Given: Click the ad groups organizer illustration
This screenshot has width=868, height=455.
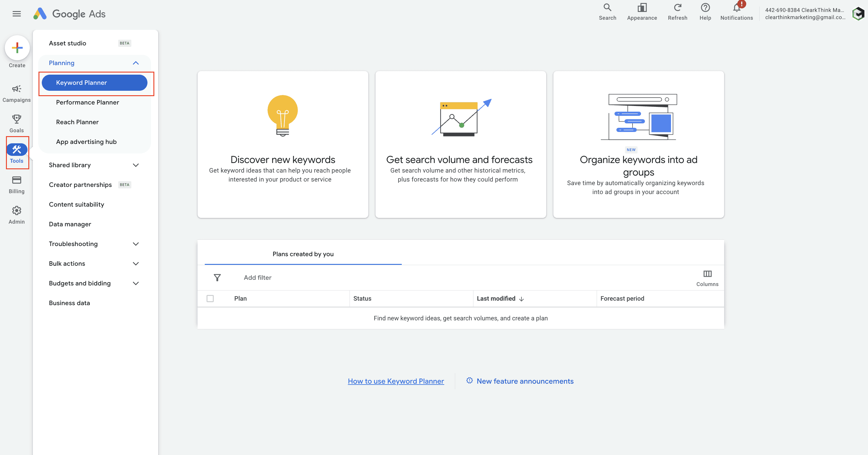Looking at the screenshot, I should click(x=638, y=117).
